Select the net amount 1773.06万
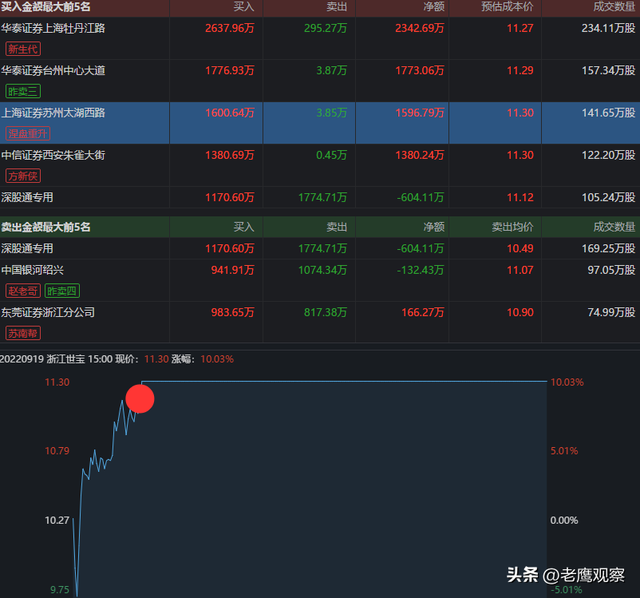 [x=419, y=71]
